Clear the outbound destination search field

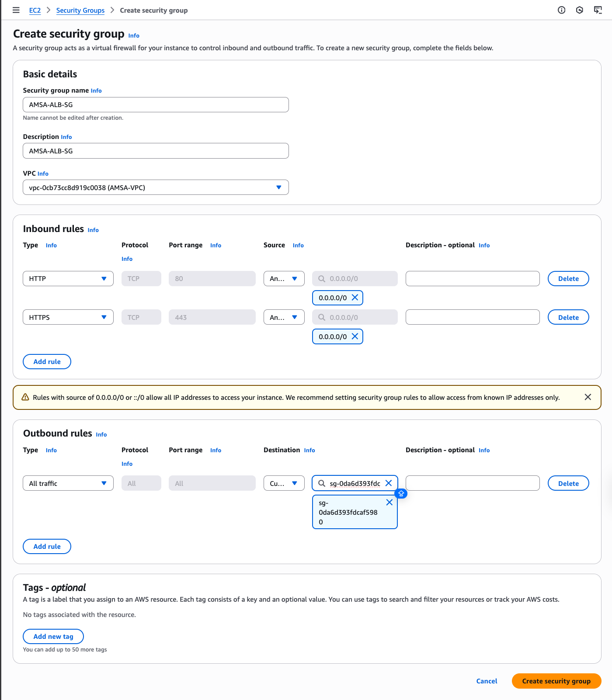(389, 483)
